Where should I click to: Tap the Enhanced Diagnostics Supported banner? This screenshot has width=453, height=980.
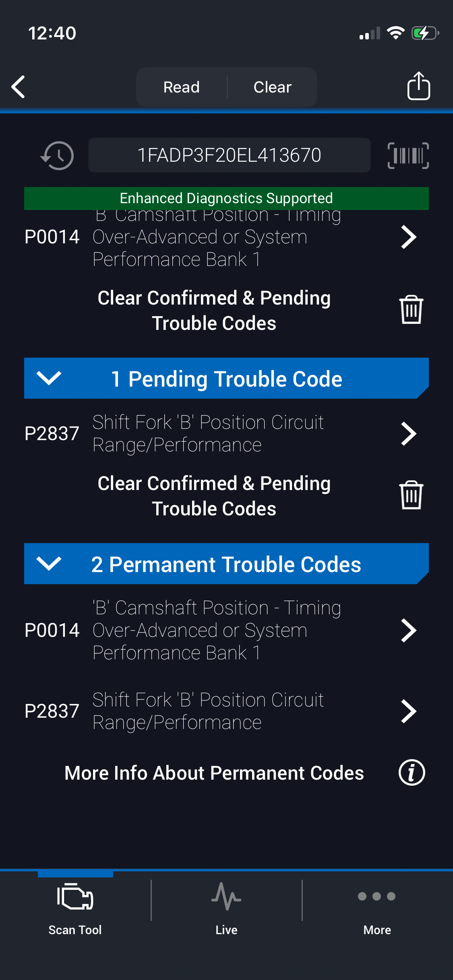point(226,198)
